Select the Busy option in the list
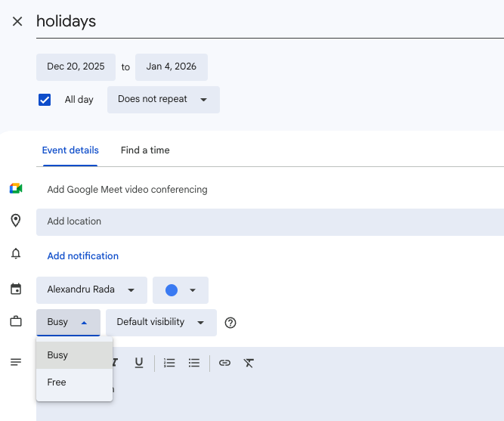The image size is (504, 421). tap(58, 355)
